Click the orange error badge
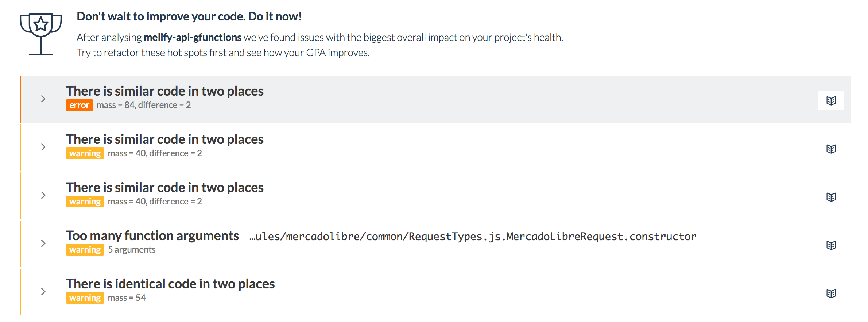Viewport: 868px width, 322px height. pos(79,105)
